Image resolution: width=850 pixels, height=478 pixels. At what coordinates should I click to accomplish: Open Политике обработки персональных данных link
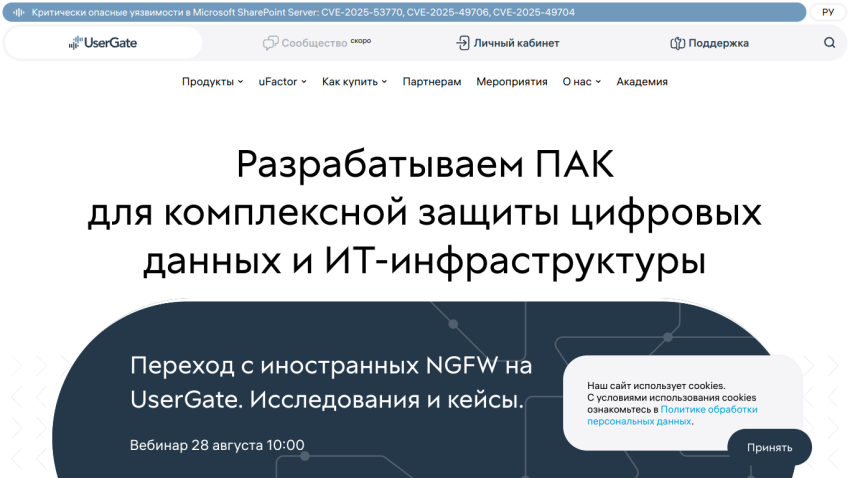[672, 415]
